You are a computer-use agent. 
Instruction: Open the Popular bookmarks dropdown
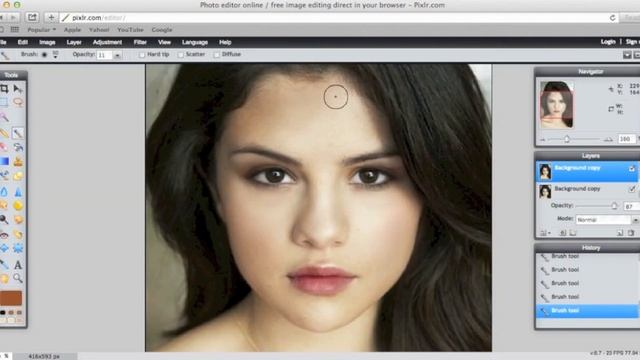coord(41,30)
